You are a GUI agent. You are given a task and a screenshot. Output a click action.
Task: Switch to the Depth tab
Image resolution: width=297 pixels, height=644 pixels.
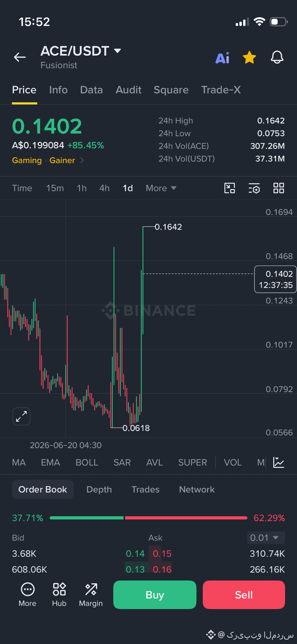99,490
